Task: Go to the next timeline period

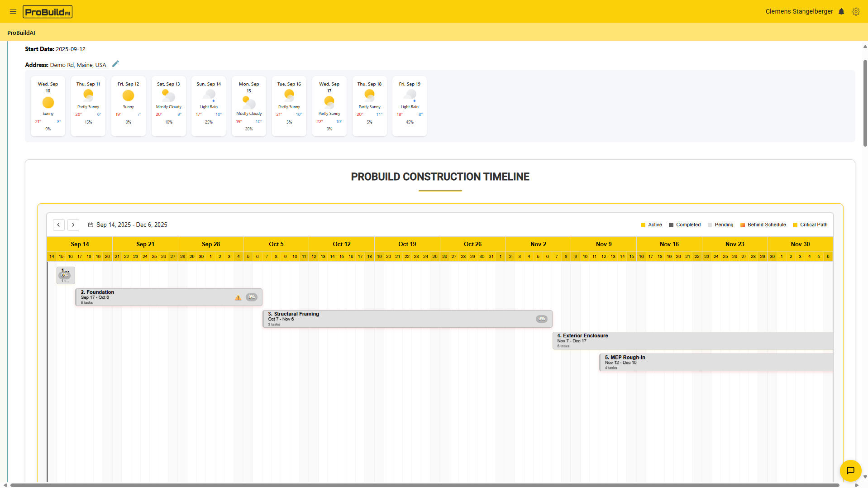Action: point(73,225)
